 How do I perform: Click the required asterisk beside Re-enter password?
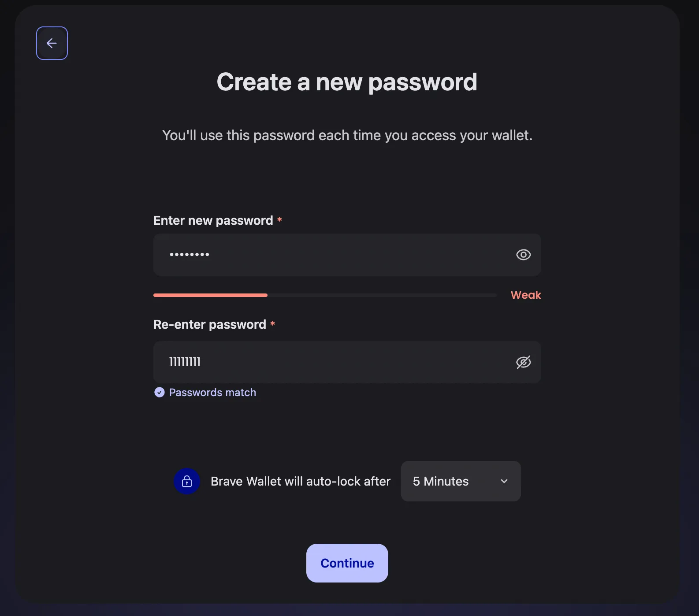coord(273,324)
